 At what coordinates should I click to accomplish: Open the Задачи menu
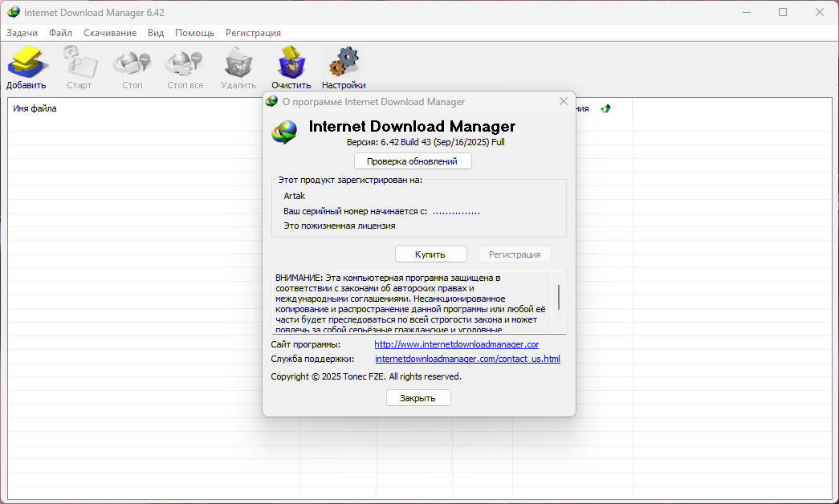pos(22,33)
